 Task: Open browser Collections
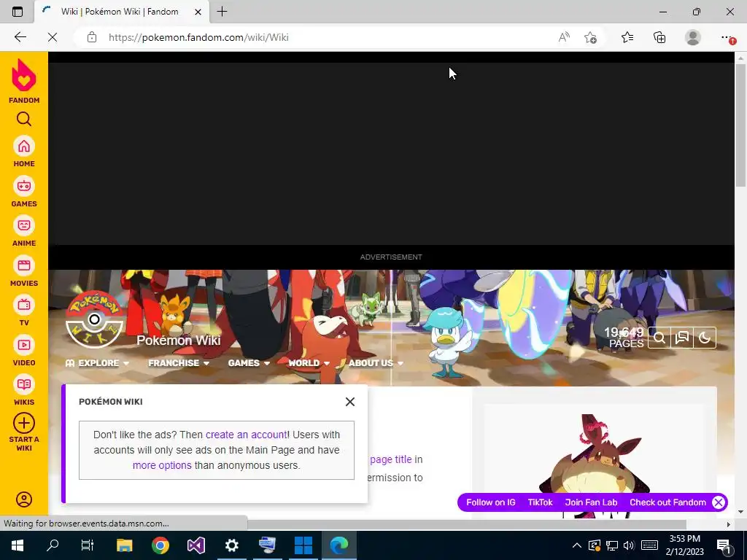coord(659,37)
